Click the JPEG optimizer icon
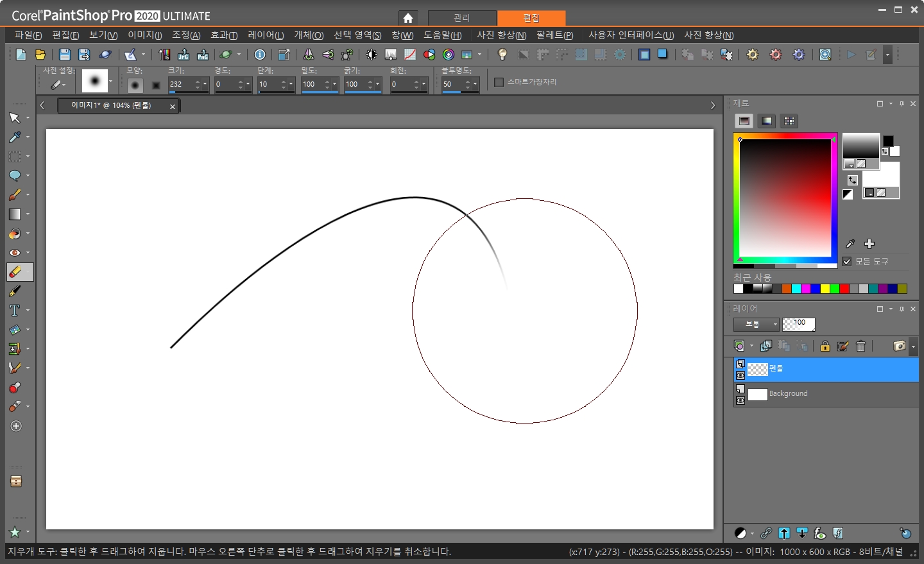The width and height of the screenshot is (924, 564). click(184, 55)
